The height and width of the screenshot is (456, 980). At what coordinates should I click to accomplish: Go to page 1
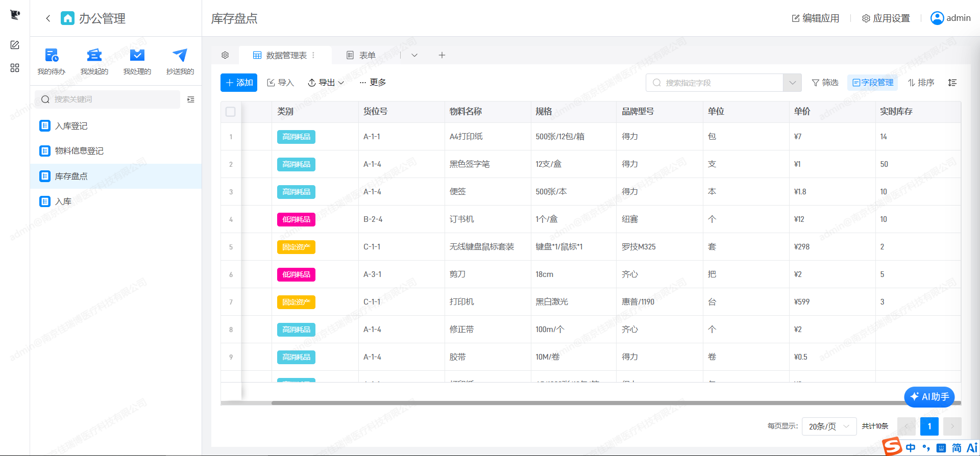pyautogui.click(x=929, y=426)
